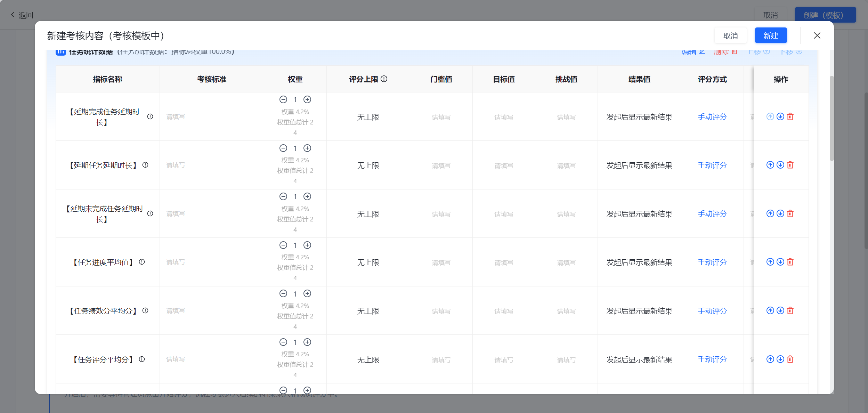
Task: Delete the 延期任务延期时长 row
Action: [790, 165]
